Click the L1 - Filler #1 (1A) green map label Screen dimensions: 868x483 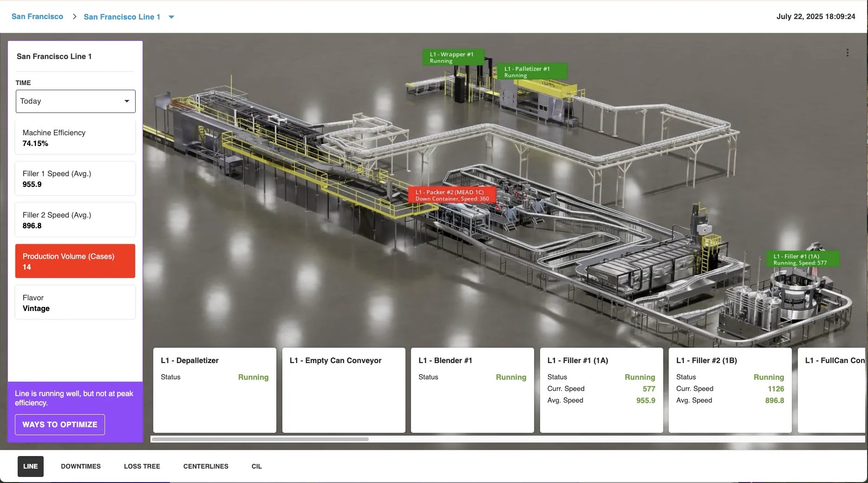coord(803,259)
